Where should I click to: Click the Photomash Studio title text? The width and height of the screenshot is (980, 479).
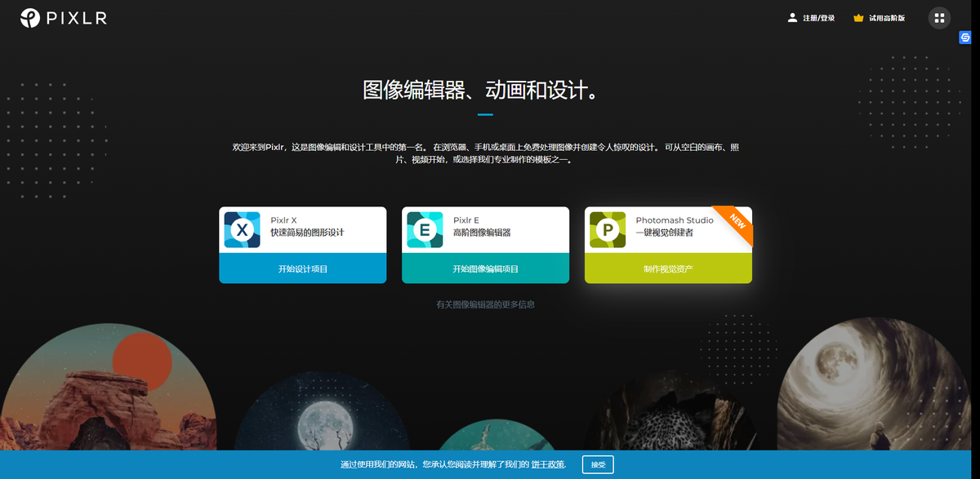coord(675,220)
